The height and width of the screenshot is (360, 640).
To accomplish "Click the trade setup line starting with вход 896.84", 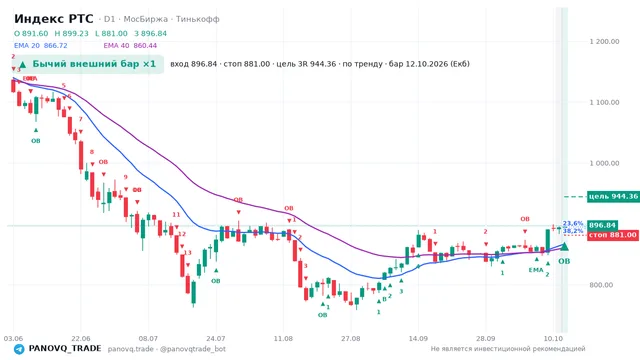I will 320,64.
